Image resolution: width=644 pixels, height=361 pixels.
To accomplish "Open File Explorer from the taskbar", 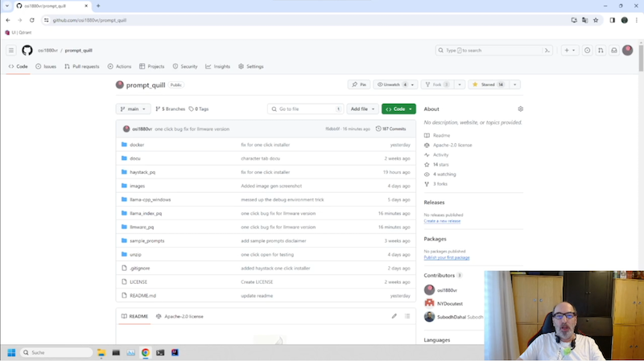I will point(101,352).
